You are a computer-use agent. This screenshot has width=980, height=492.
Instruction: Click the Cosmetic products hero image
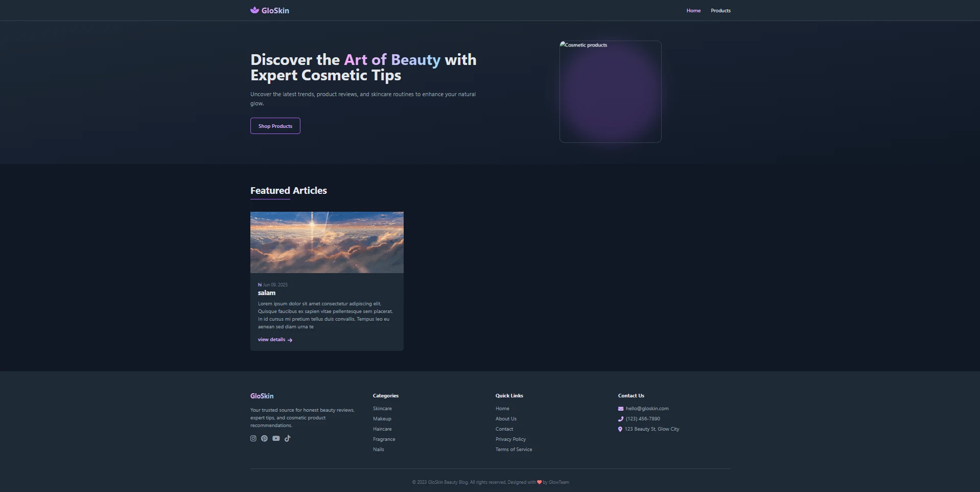[x=611, y=92]
